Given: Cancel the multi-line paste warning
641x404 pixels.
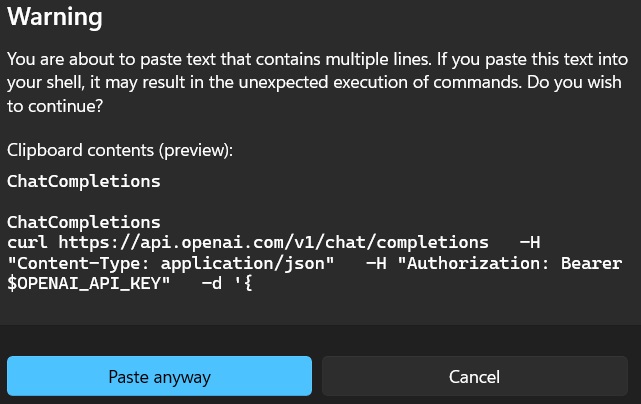Looking at the screenshot, I should [474, 377].
